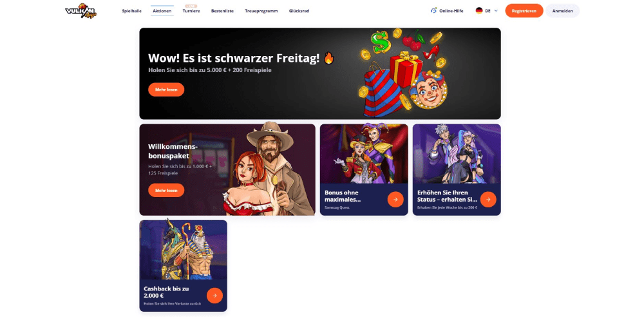Open the Online-Hilfe headset icon

point(433,11)
